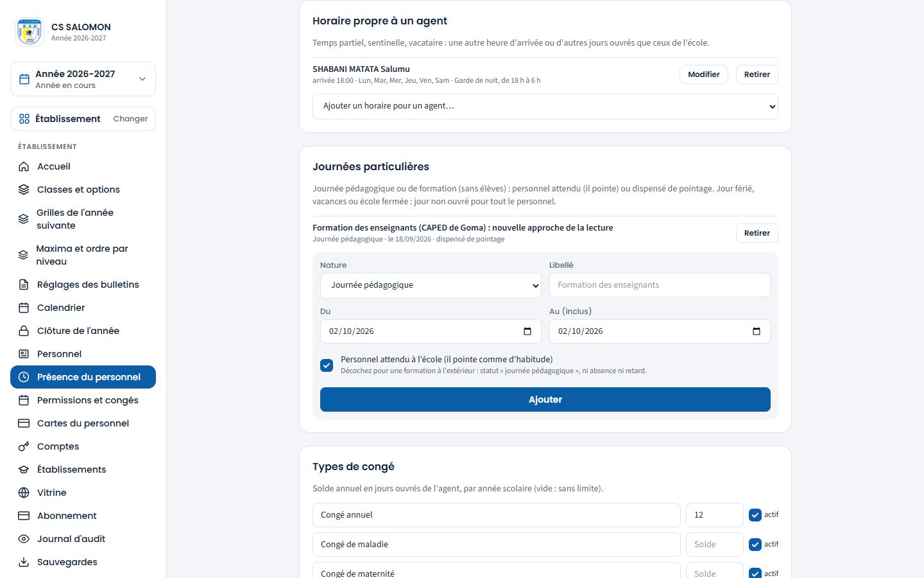
Task: Click Modifier for SHABANI MATATA Salumu
Action: pos(704,74)
